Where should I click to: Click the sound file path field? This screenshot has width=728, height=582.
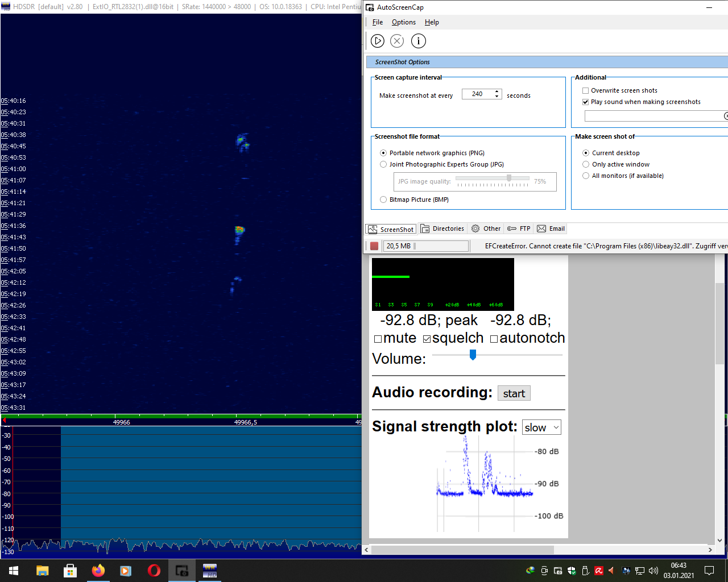[654, 116]
